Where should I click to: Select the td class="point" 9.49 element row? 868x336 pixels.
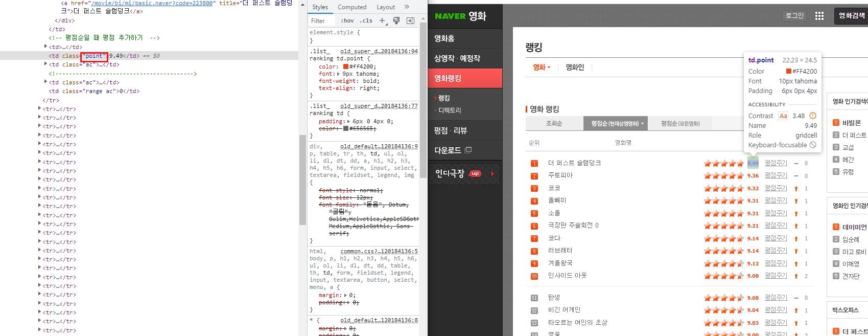tap(149, 56)
